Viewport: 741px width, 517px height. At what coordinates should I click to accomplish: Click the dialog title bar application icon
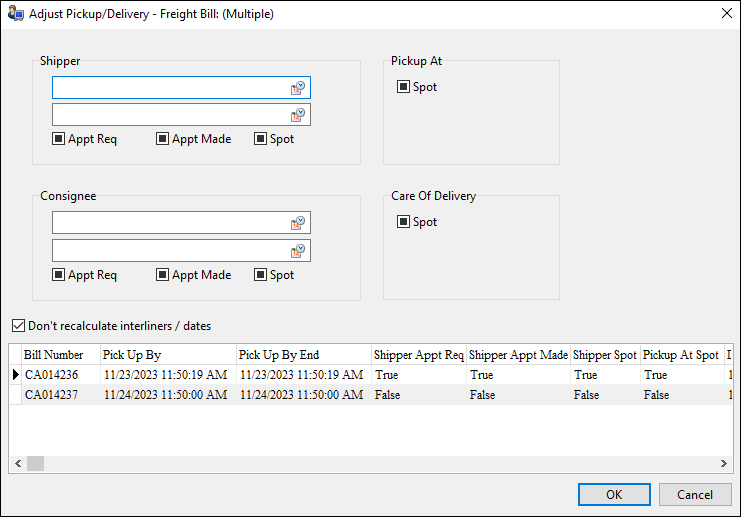click(15, 14)
